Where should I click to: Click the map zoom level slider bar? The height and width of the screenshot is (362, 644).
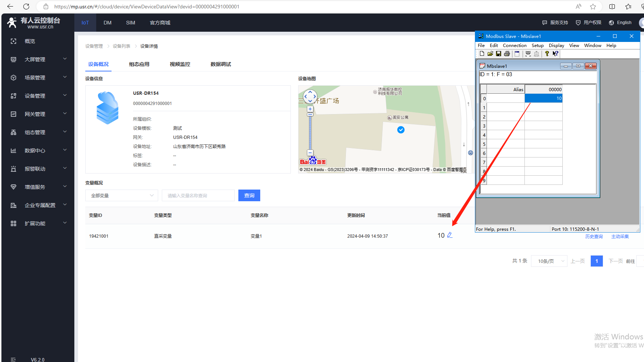(310, 133)
